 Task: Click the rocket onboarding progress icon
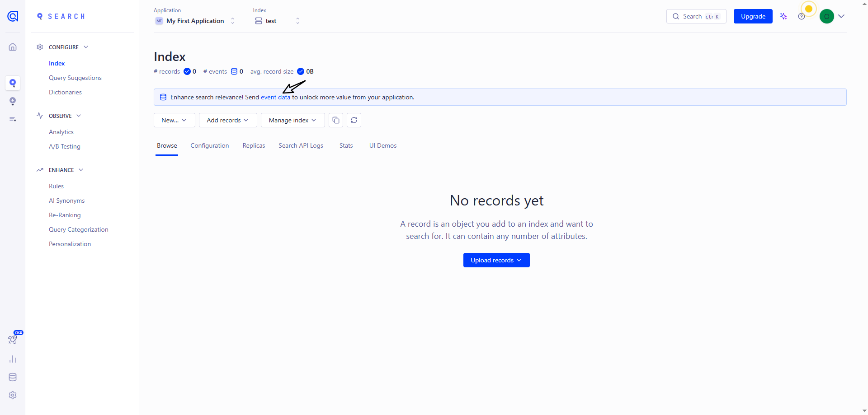point(13,340)
